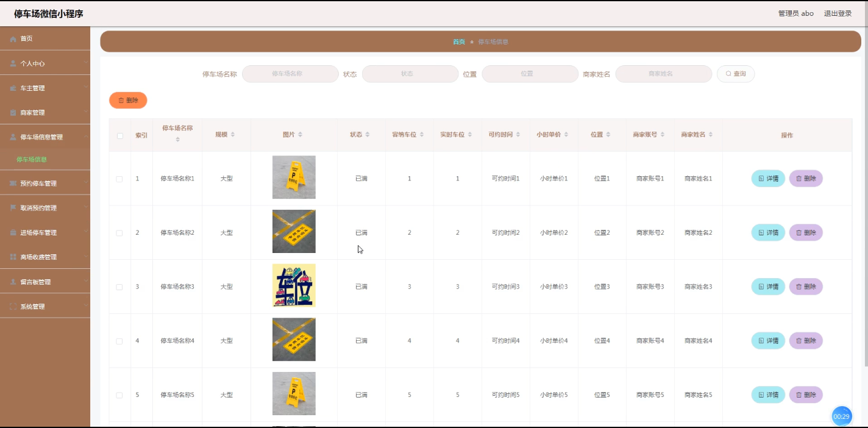The width and height of the screenshot is (868, 428).
Task: Click the grid icon beside 离场收费管理
Action: [13, 257]
